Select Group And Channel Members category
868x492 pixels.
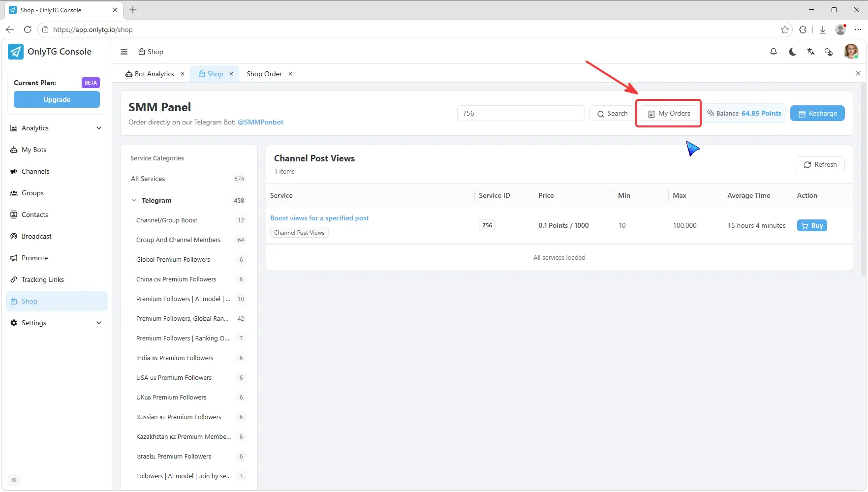click(188, 240)
